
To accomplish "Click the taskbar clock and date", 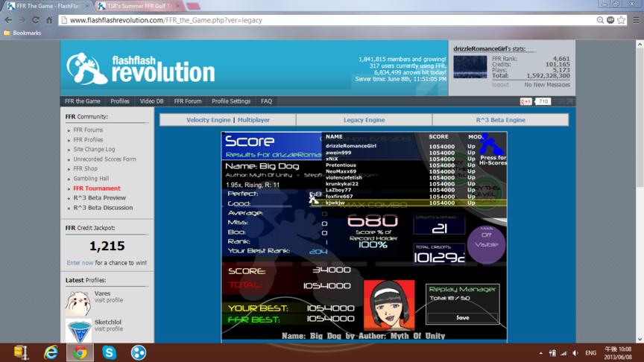I will point(617,353).
